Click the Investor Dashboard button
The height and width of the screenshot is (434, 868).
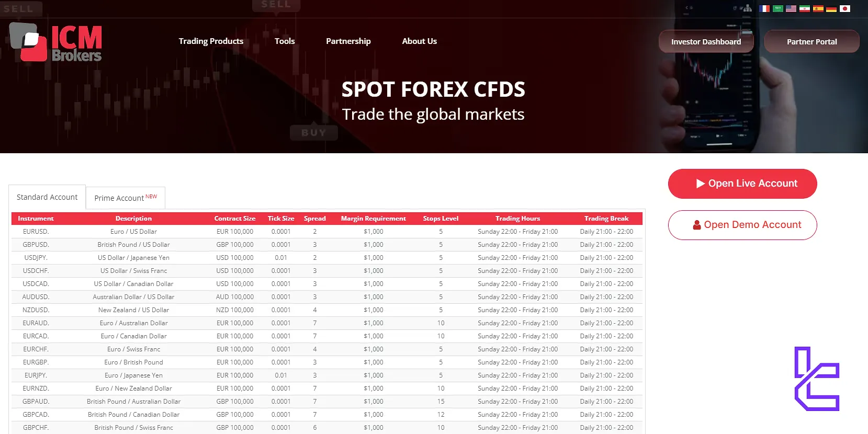point(706,42)
